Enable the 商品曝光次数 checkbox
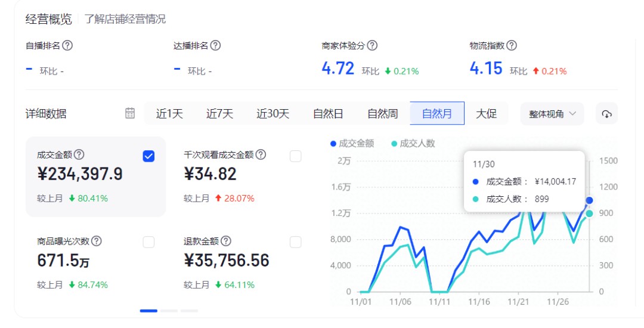This screenshot has height=328, width=644. (149, 242)
